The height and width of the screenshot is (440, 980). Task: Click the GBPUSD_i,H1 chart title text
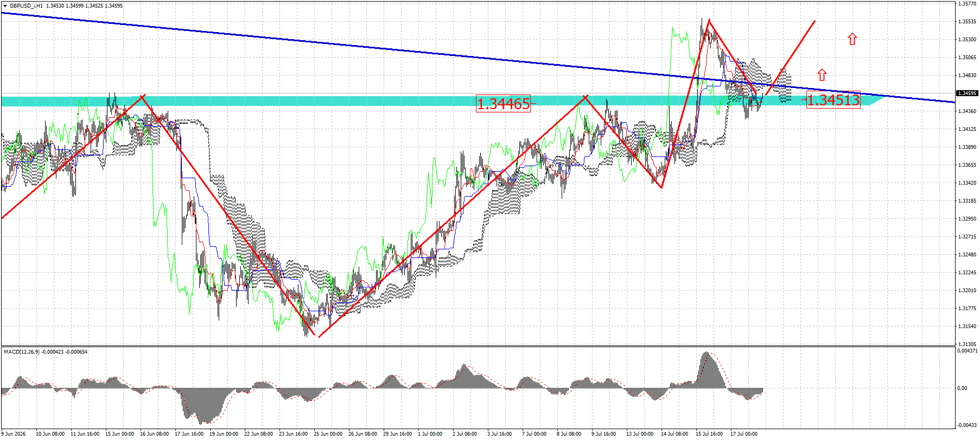pos(26,6)
